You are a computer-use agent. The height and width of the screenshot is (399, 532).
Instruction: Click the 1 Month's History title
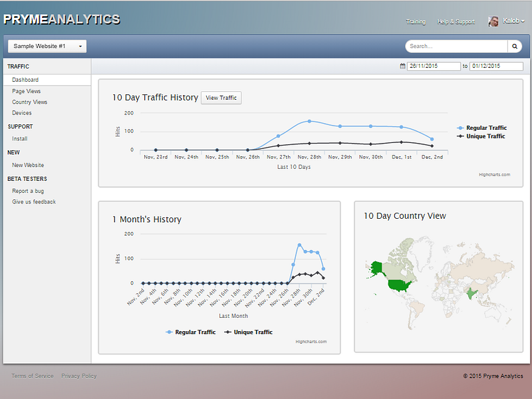147,219
